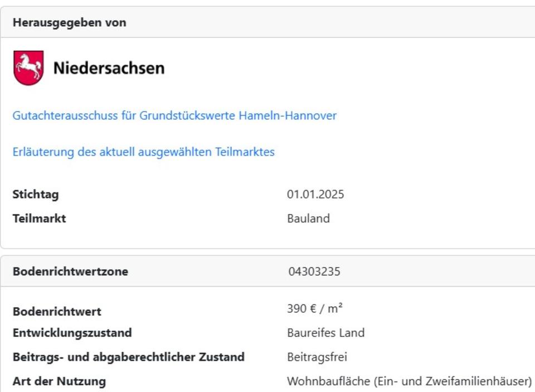
Task: Click Beitrags- und abgaberechtlicher Zustand label
Action: click(x=128, y=357)
